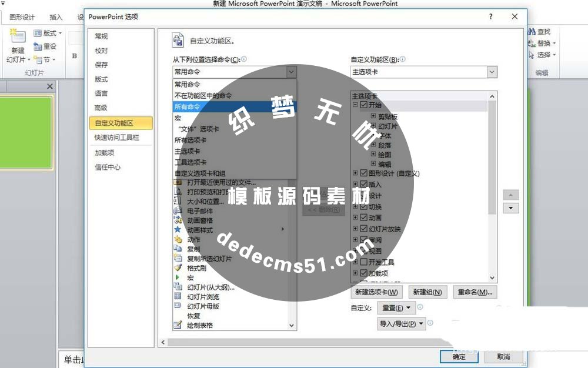Select the Slide Sorter (幻灯片浏览) icon
Screen dimensions: 588x368
pyautogui.click(x=176, y=296)
